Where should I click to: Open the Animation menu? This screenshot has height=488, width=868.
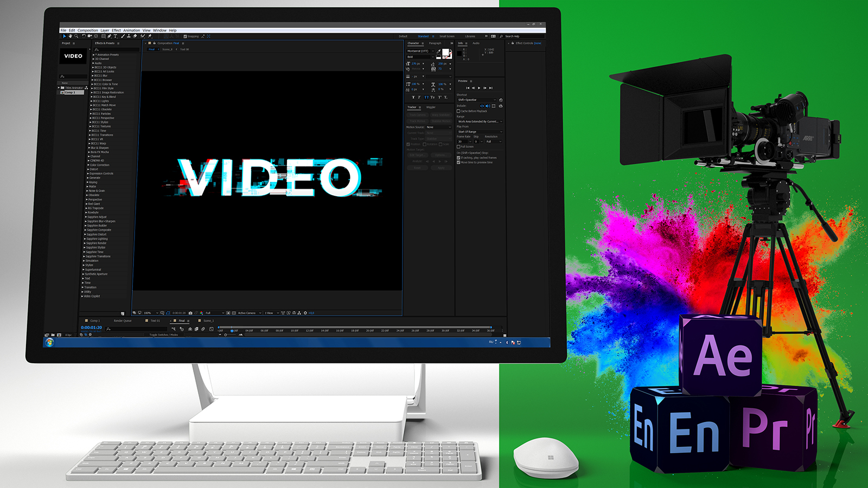[131, 30]
